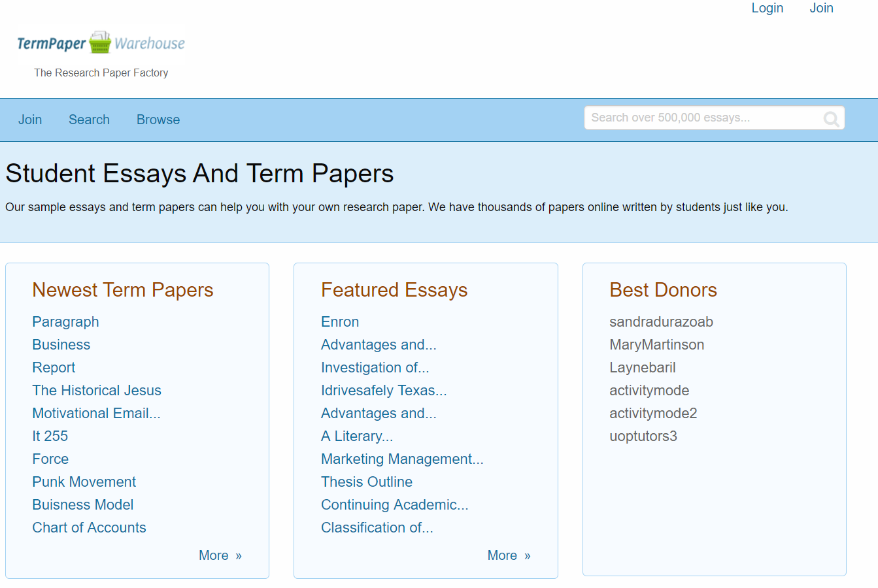Click the Student Essays And Term Papers title

(x=199, y=173)
